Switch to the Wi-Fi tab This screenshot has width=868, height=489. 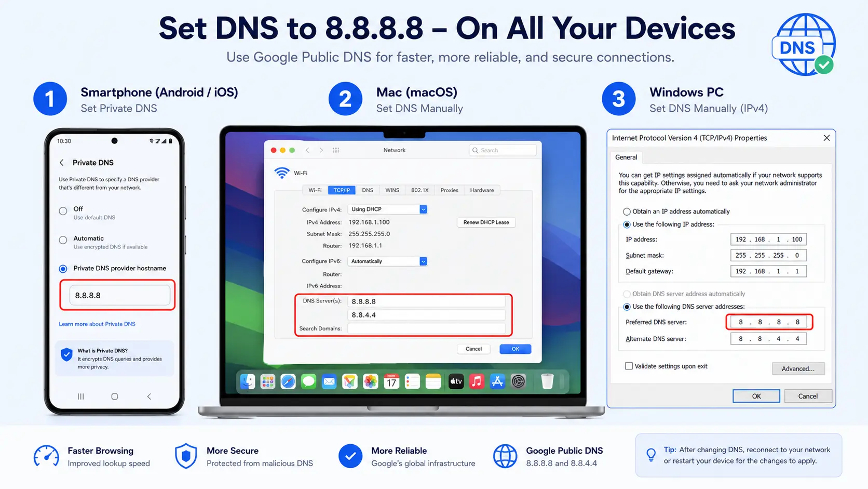point(315,190)
